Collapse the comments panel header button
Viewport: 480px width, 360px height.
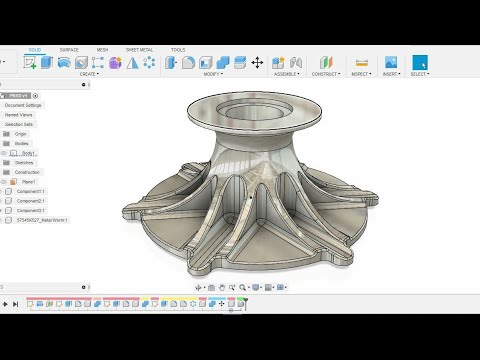tap(84, 287)
